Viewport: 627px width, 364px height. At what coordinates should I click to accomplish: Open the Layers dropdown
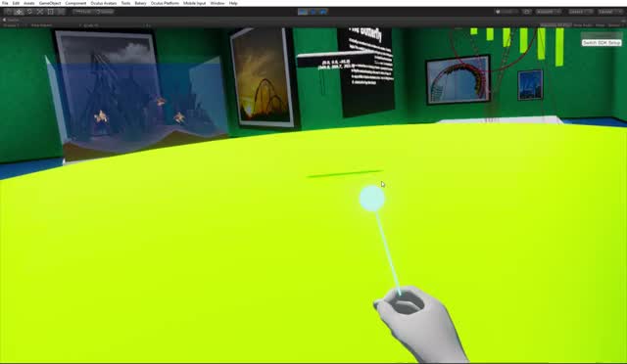click(580, 12)
